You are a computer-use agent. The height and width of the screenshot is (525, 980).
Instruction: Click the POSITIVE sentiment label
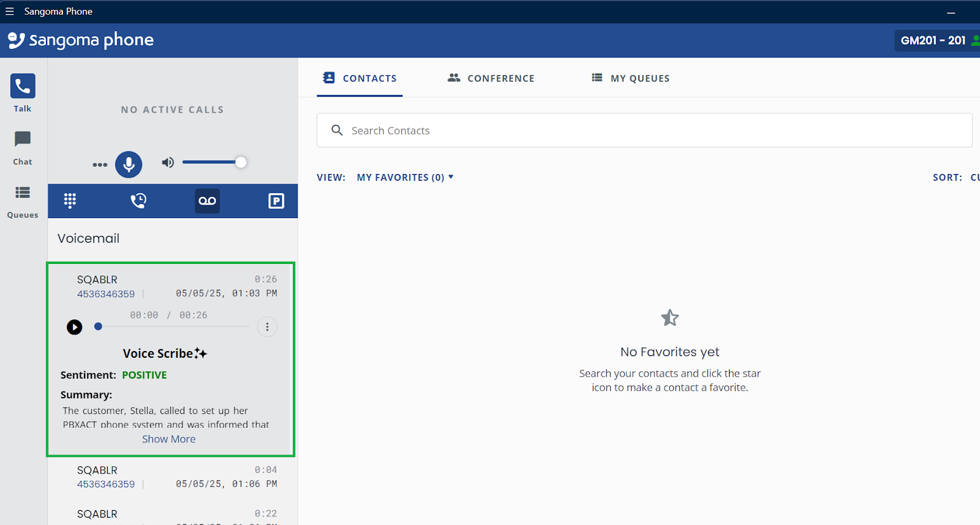[145, 375]
